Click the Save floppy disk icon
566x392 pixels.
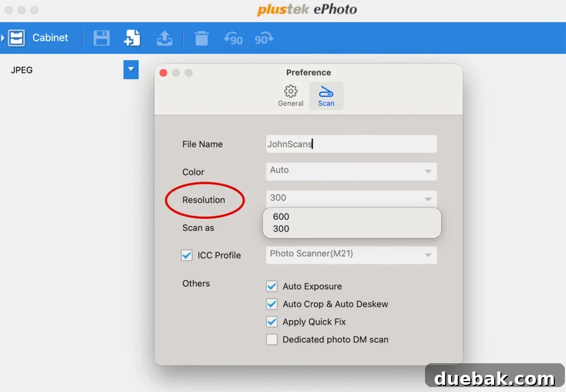point(102,38)
